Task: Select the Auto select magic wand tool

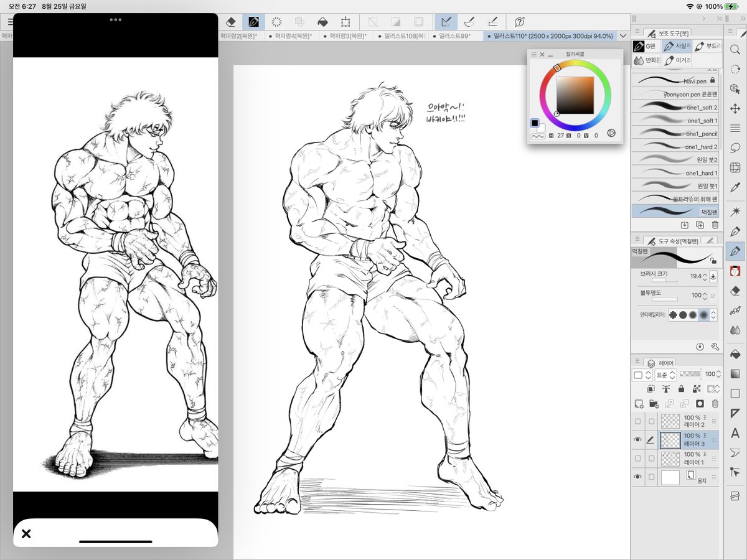Action: 735,212
